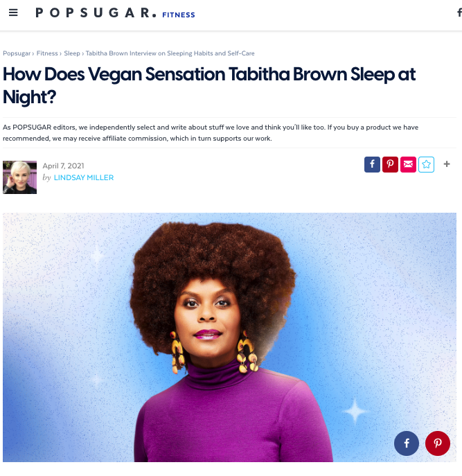Image resolution: width=462 pixels, height=476 pixels.
Task: Share article via Facebook square icon
Action: pyautogui.click(x=372, y=164)
